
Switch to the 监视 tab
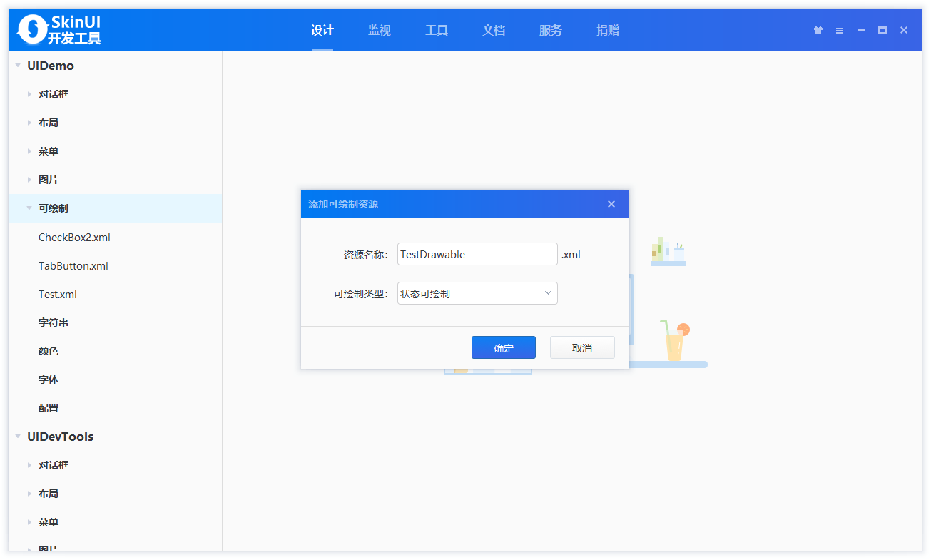pos(380,30)
